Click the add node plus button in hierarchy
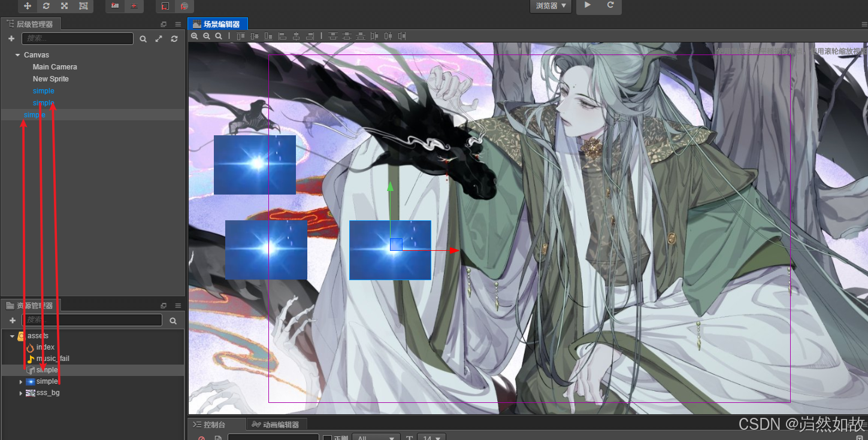The width and height of the screenshot is (868, 440). click(x=11, y=38)
